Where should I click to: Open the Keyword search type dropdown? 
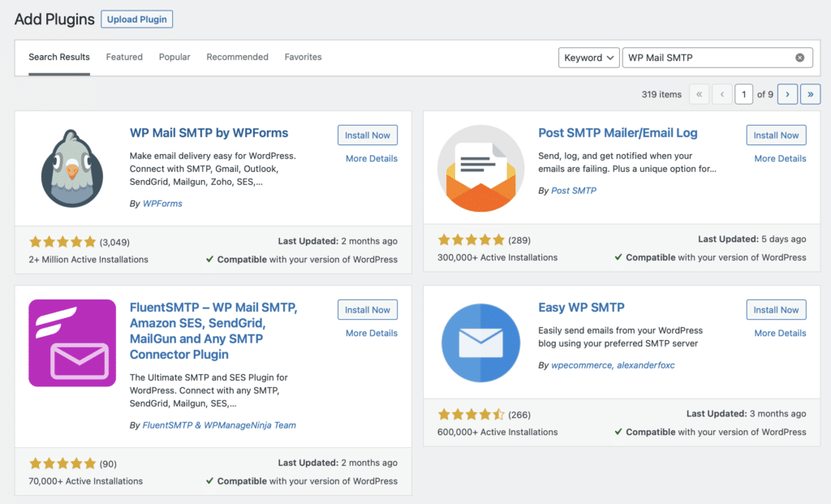[x=589, y=58]
